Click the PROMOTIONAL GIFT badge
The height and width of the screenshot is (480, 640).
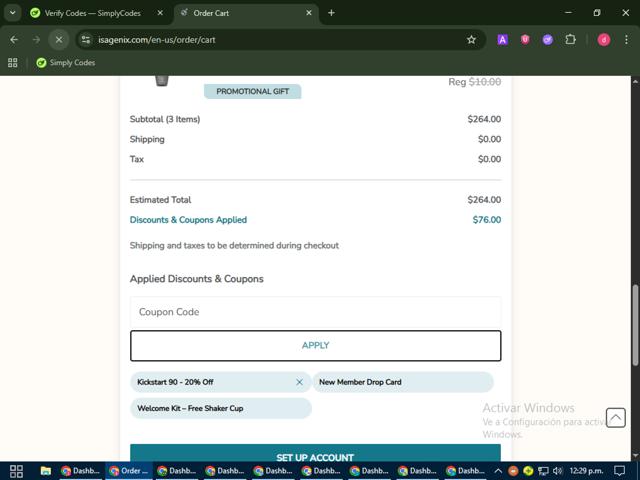[253, 91]
